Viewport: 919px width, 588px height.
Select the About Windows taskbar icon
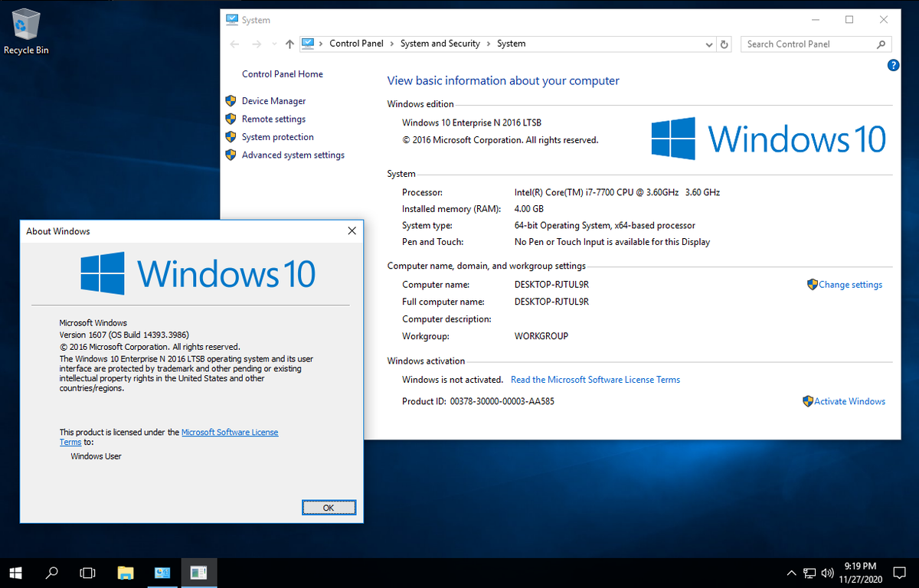tap(199, 572)
